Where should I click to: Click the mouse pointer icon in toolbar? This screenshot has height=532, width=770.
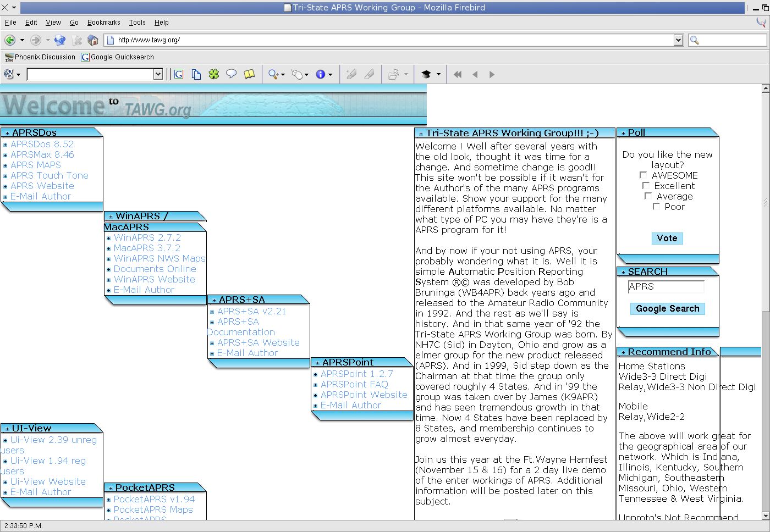pos(297,74)
